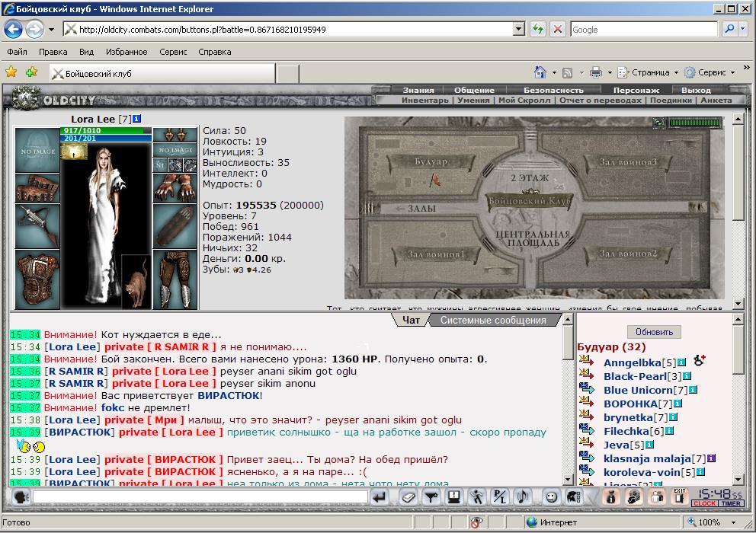Click the bracers equipment slot

coord(37,188)
